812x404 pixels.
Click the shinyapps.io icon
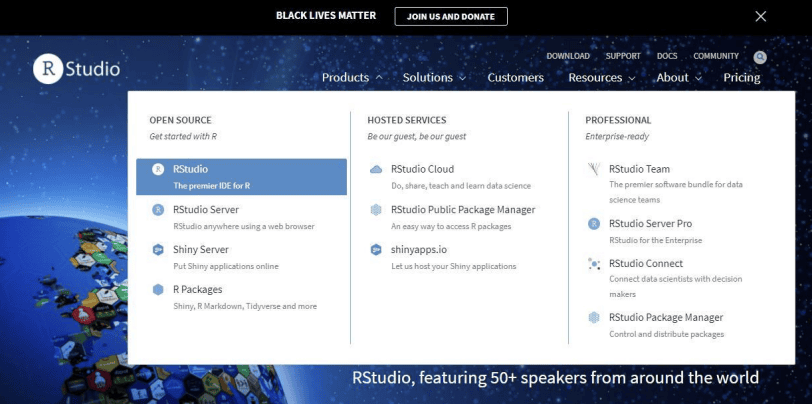tap(376, 250)
